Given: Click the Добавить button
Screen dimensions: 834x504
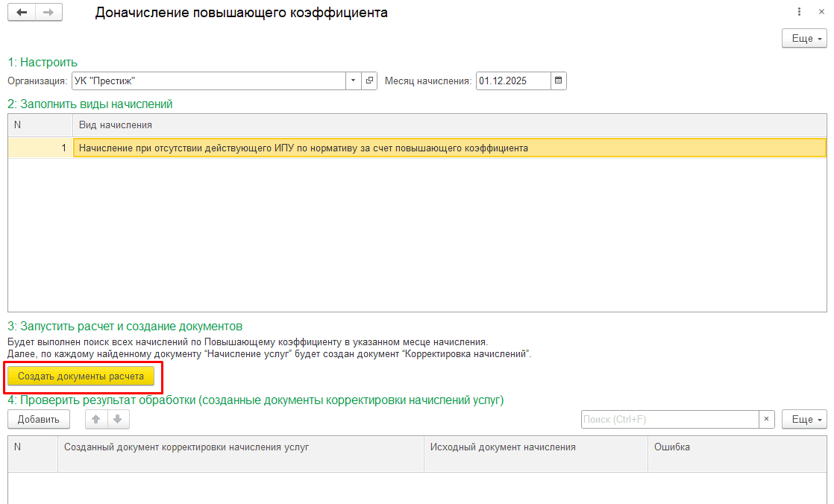Looking at the screenshot, I should tap(39, 419).
